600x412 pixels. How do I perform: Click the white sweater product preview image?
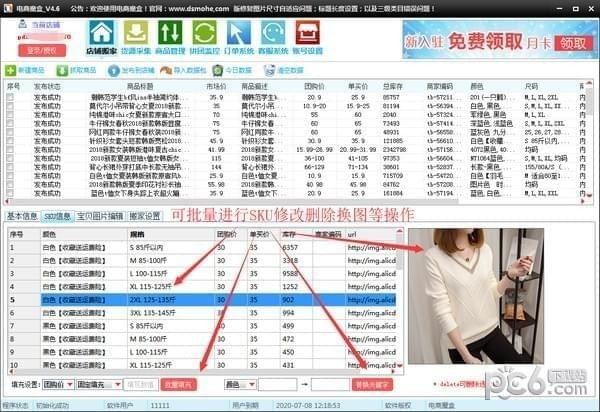pyautogui.click(x=476, y=296)
